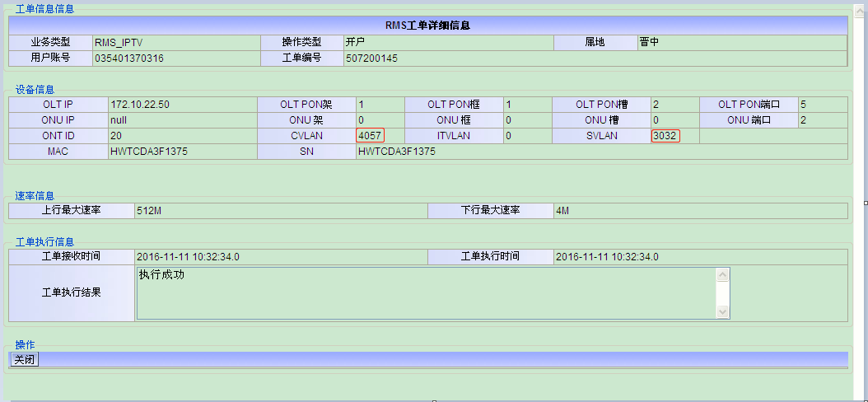Click the 工单编号 value 507200145
The height and width of the screenshot is (402, 868).
371,58
